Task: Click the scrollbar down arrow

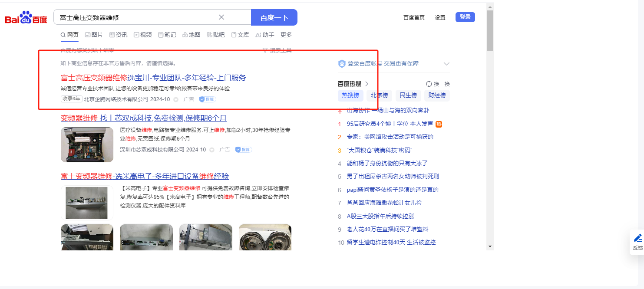Action: pos(490,246)
